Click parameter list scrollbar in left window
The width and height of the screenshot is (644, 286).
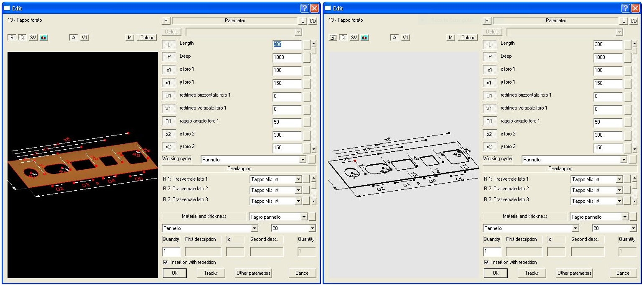[314, 96]
